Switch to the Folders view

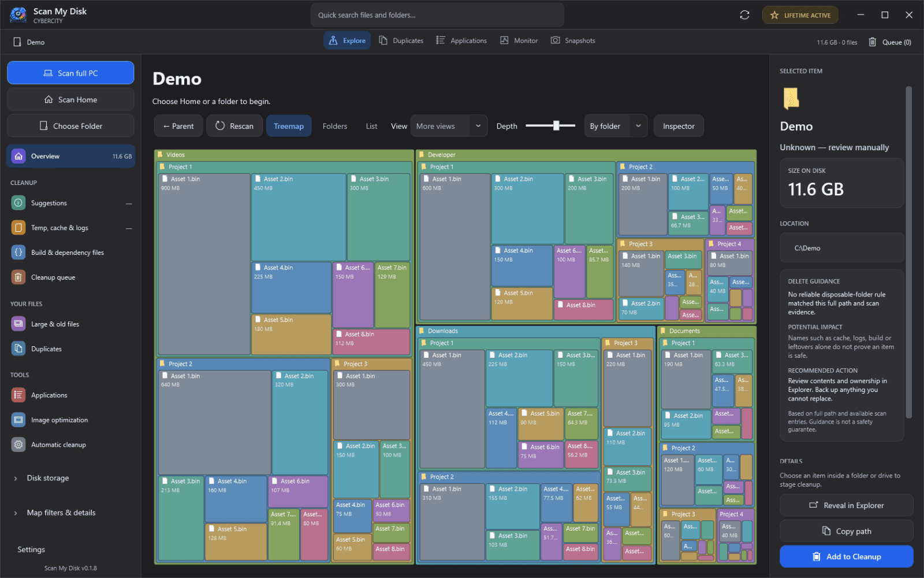(335, 126)
